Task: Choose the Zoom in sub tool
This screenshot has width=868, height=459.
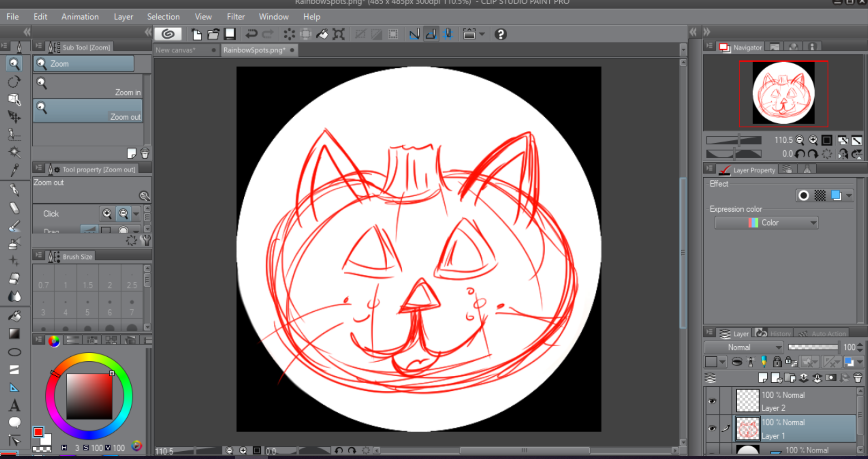Action: point(88,86)
